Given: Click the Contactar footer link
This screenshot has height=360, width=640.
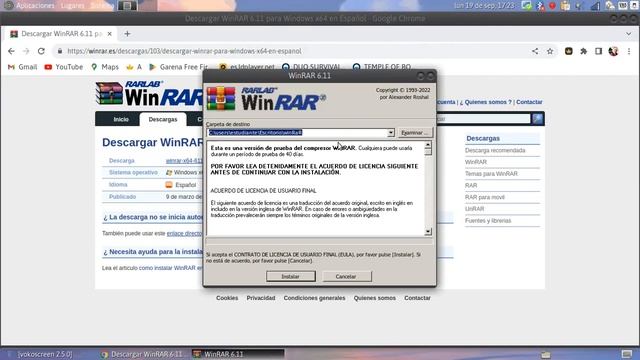Looking at the screenshot, I should pyautogui.click(x=417, y=298).
